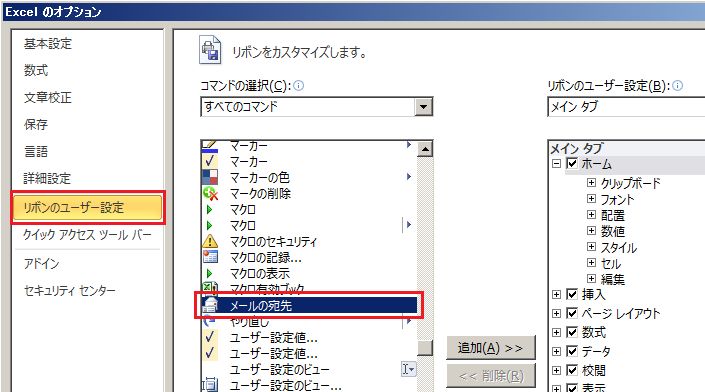Expand the クリップボード group
Image resolution: width=705 pixels, height=392 pixels.
pos(591,183)
